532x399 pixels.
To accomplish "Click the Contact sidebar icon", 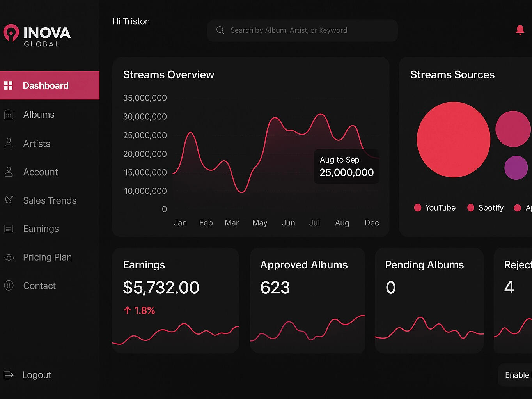I will pos(9,286).
